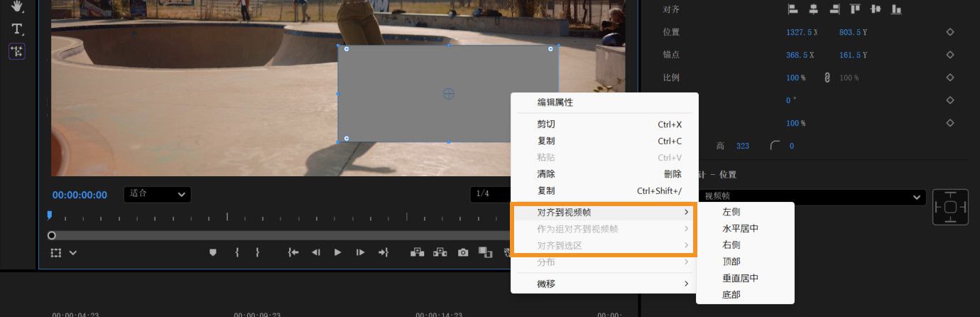The height and width of the screenshot is (317, 980).
Task: Expand the chevron beside safe margins icon
Action: point(73,252)
